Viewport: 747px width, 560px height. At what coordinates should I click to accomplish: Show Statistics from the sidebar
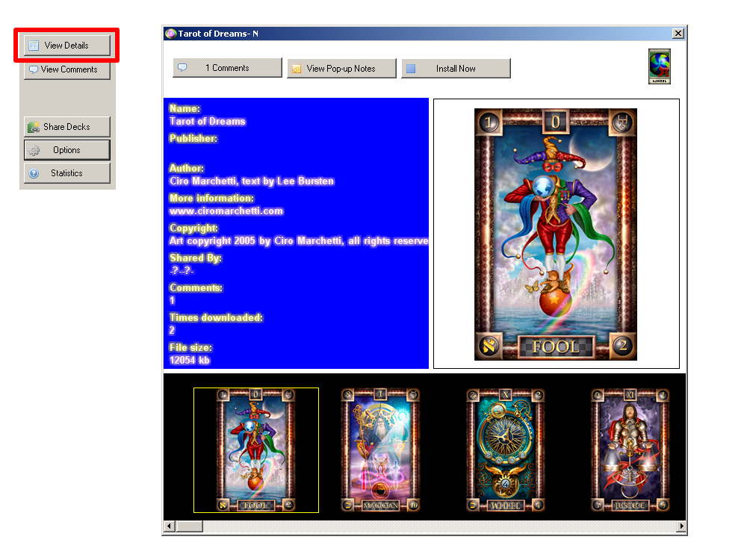(x=67, y=173)
